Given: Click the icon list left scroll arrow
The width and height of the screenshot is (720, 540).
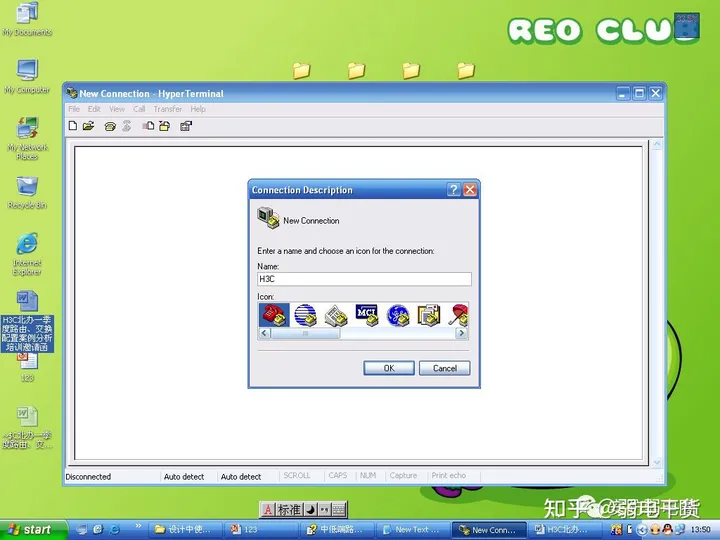Looking at the screenshot, I should tap(264, 333).
